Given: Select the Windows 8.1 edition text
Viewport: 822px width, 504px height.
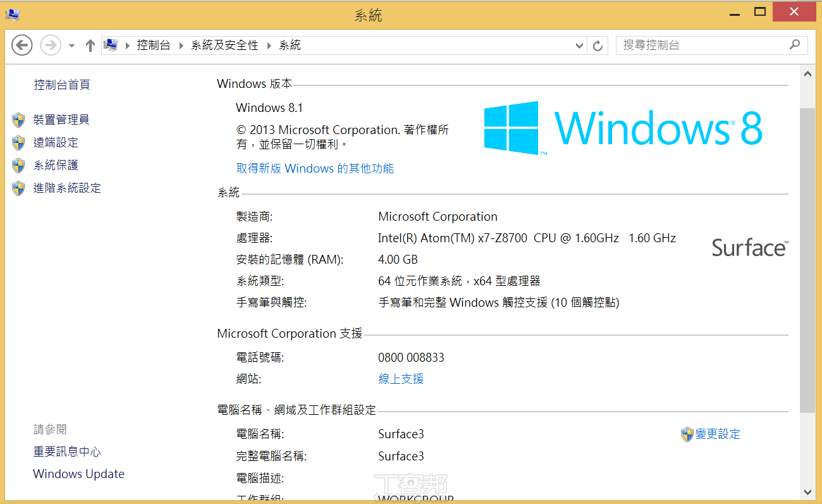Looking at the screenshot, I should coord(269,108).
